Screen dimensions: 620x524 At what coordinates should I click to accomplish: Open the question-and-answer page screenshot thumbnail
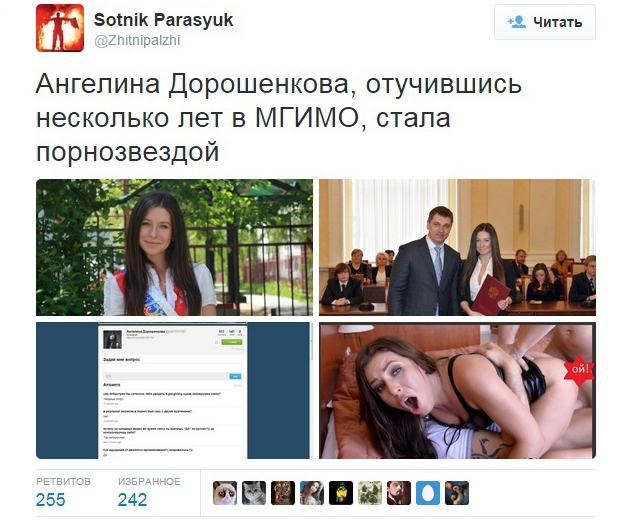(x=174, y=390)
